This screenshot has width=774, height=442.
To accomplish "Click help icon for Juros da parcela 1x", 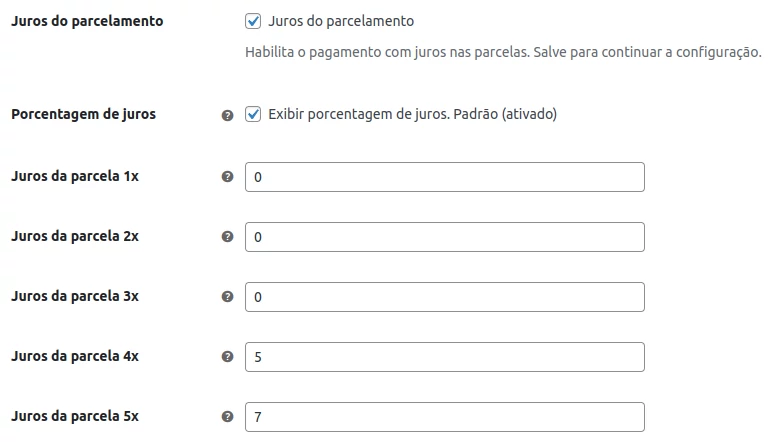I will [227, 177].
